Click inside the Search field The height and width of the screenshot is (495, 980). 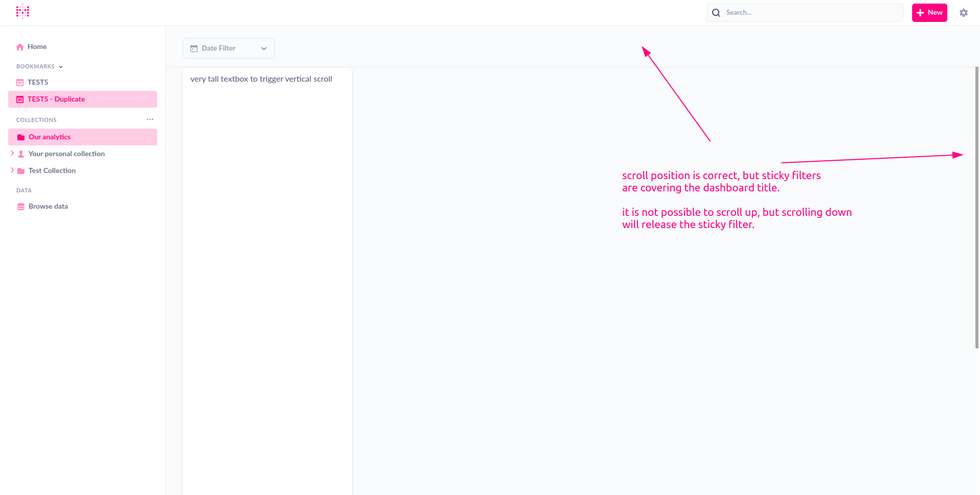tap(791, 12)
